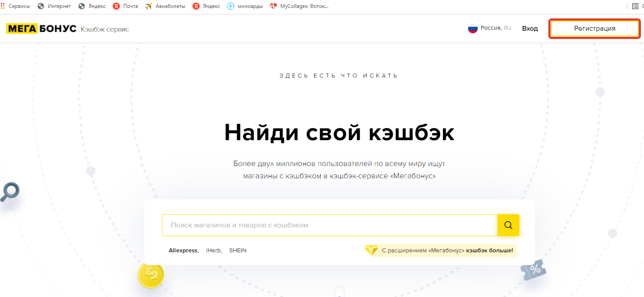
Task: Focus the cashback shop search field
Action: 330,225
